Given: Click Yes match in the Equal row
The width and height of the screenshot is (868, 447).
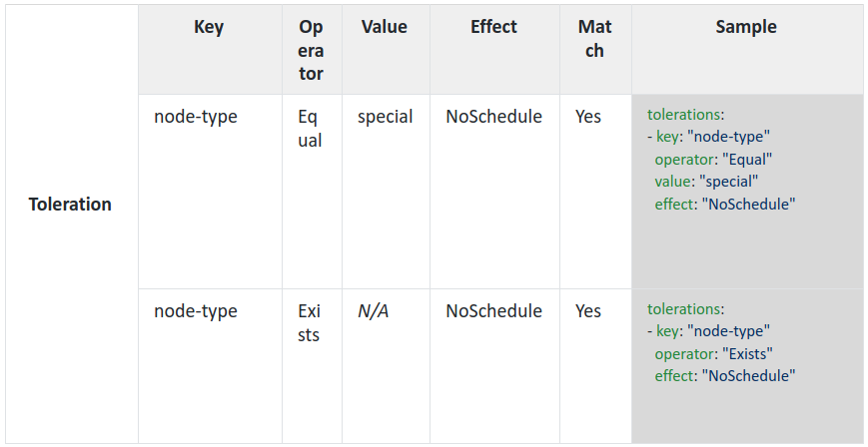Looking at the screenshot, I should [x=588, y=117].
